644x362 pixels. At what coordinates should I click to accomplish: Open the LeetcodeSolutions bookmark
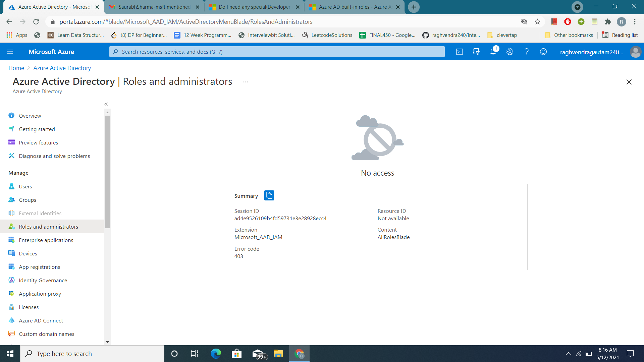click(327, 35)
